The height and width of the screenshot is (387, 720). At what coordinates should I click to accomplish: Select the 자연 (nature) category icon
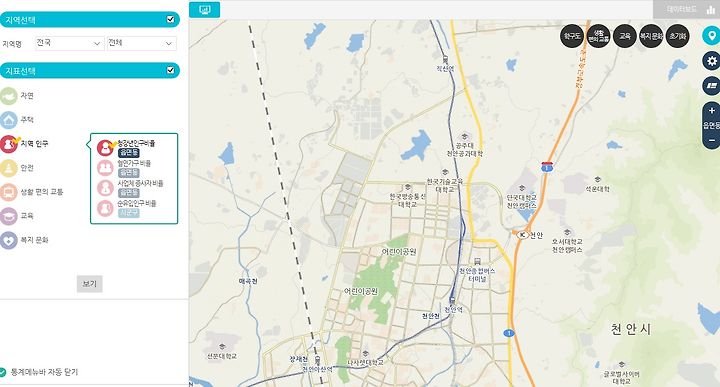pos(8,96)
